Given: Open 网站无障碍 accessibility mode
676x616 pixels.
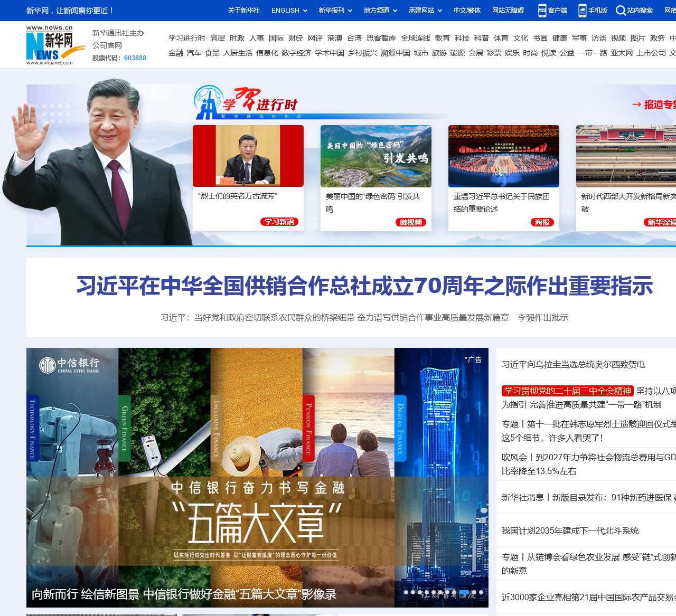Looking at the screenshot, I should (x=508, y=10).
